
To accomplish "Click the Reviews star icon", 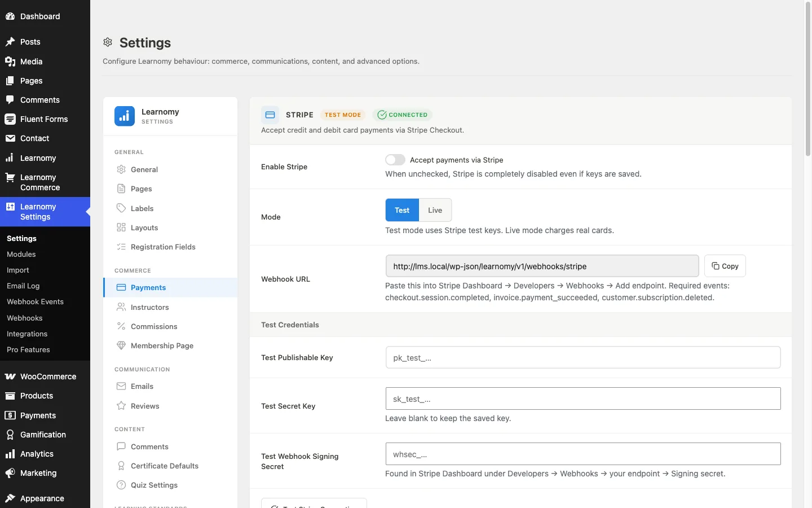I will tap(121, 406).
